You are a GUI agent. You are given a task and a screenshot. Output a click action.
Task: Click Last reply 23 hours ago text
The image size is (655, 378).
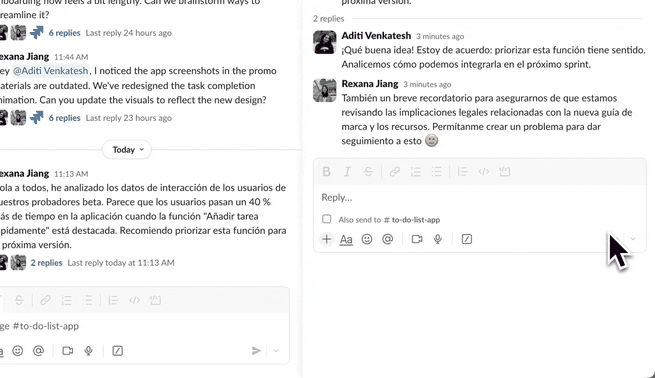coord(129,118)
